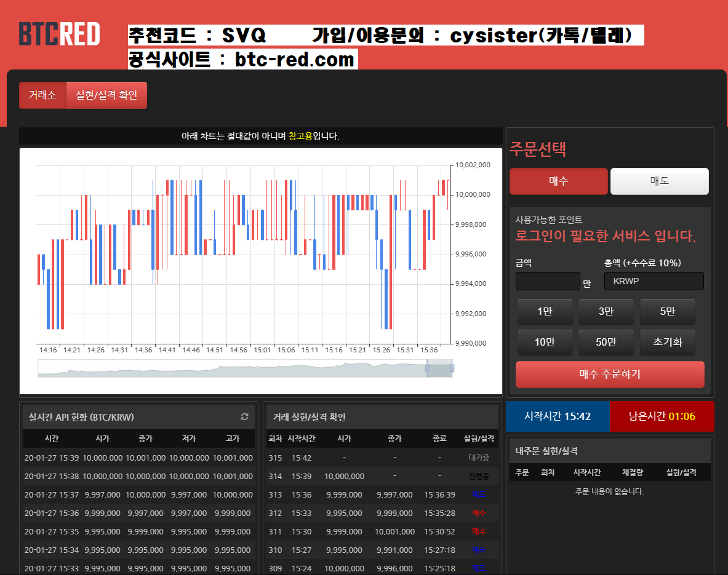Click the 15:39 row in API table

(x=138, y=458)
